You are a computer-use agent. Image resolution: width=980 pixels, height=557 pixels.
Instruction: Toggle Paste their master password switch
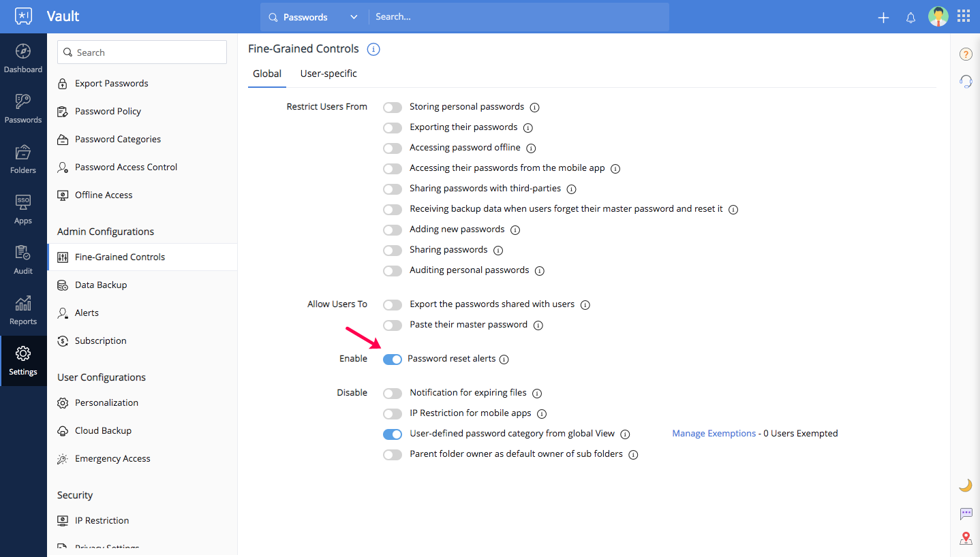(393, 325)
